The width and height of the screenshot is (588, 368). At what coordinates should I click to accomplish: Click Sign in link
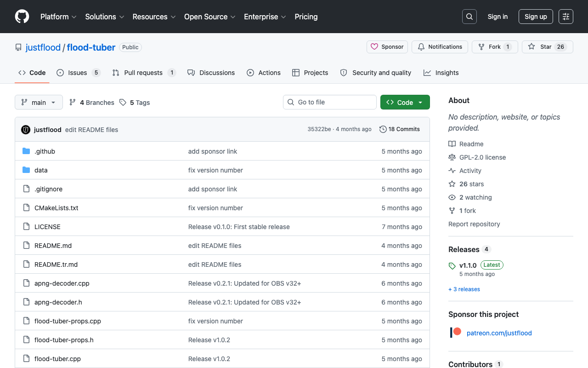pos(498,17)
